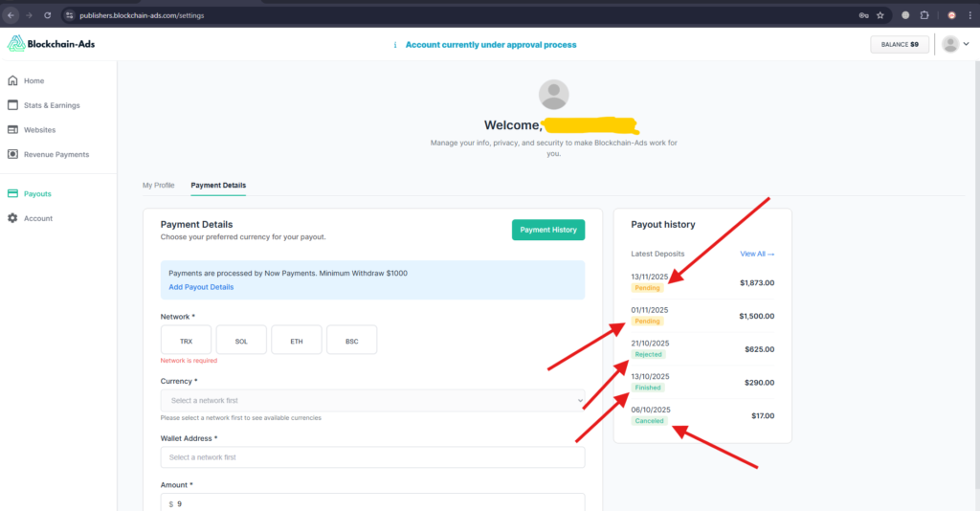
Task: Choose the SOL network option
Action: point(241,341)
